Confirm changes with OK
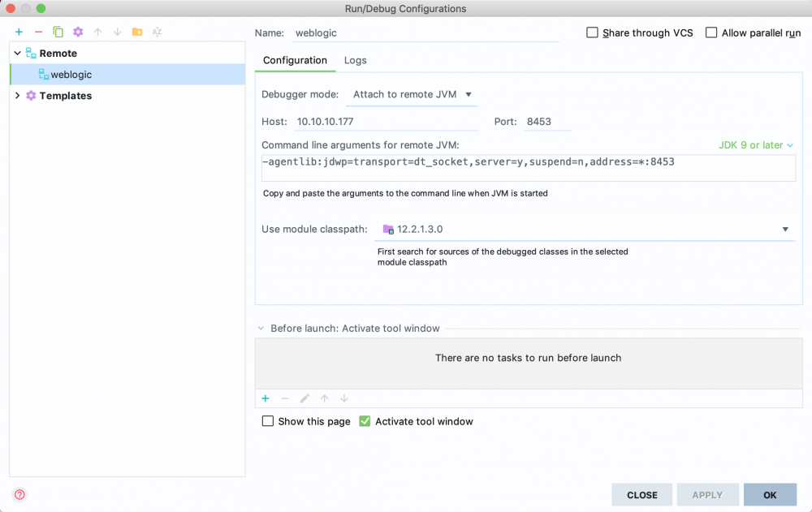 pyautogui.click(x=770, y=494)
